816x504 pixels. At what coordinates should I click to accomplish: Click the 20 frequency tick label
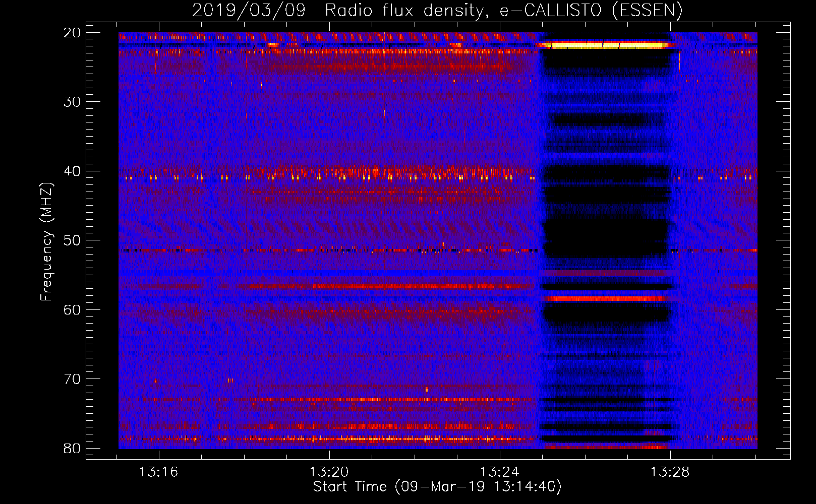point(73,33)
